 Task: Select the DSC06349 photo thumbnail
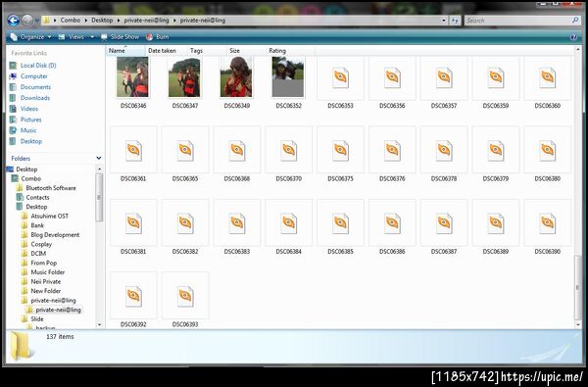236,76
